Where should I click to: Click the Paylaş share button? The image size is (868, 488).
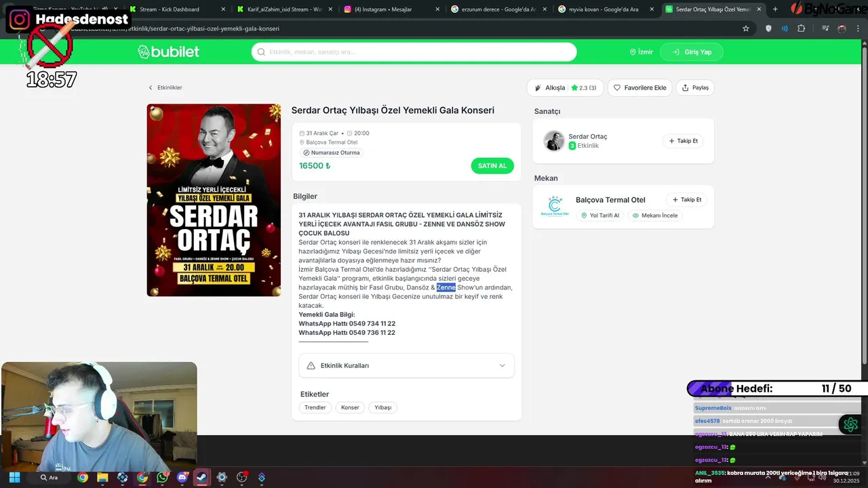tap(695, 87)
